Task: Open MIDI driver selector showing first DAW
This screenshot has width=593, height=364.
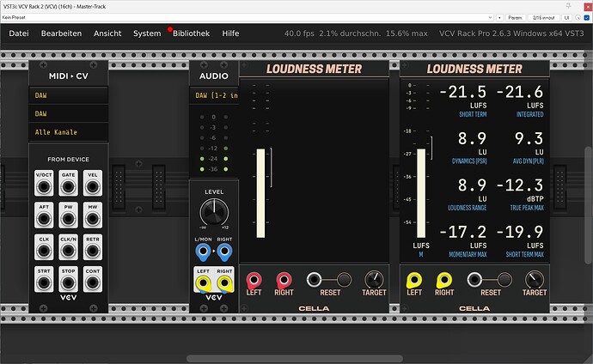Action: [x=69, y=95]
